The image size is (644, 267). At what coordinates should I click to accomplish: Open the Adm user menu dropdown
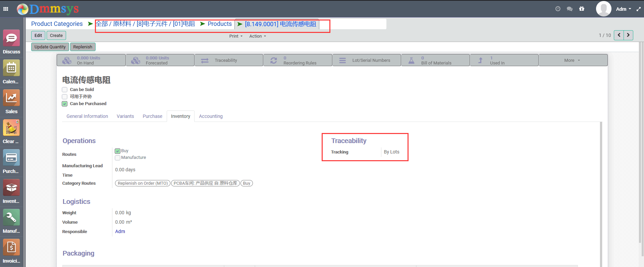point(624,9)
